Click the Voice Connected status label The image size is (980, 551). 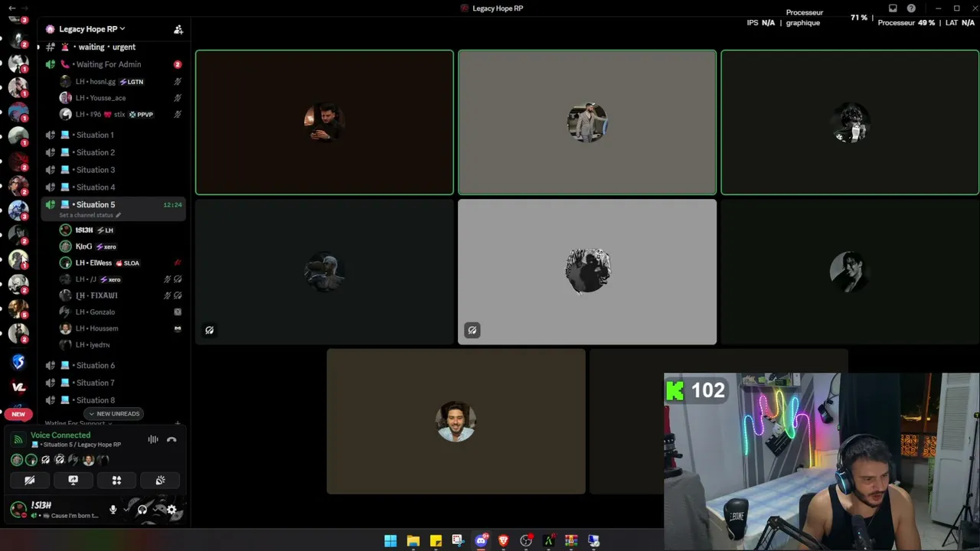tap(60, 435)
